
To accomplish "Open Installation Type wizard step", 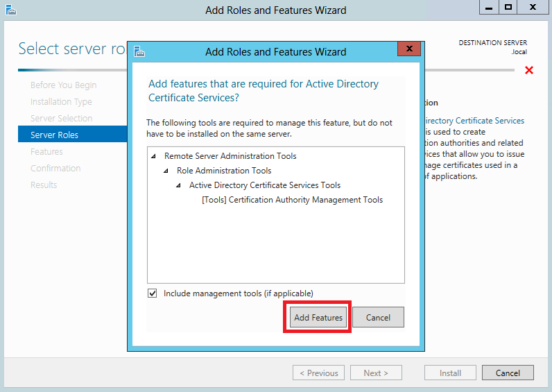I will [x=61, y=102].
